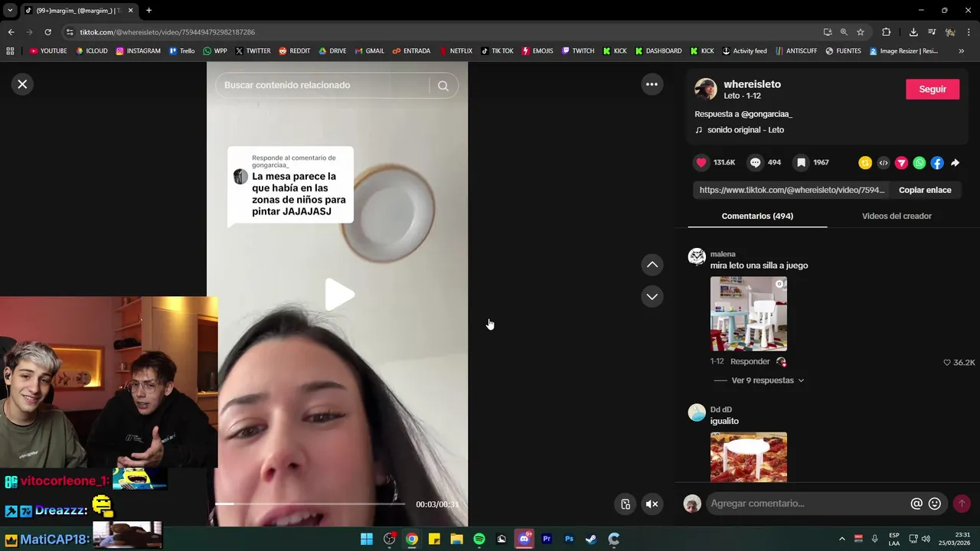Bookmark this page with the star icon

(861, 32)
